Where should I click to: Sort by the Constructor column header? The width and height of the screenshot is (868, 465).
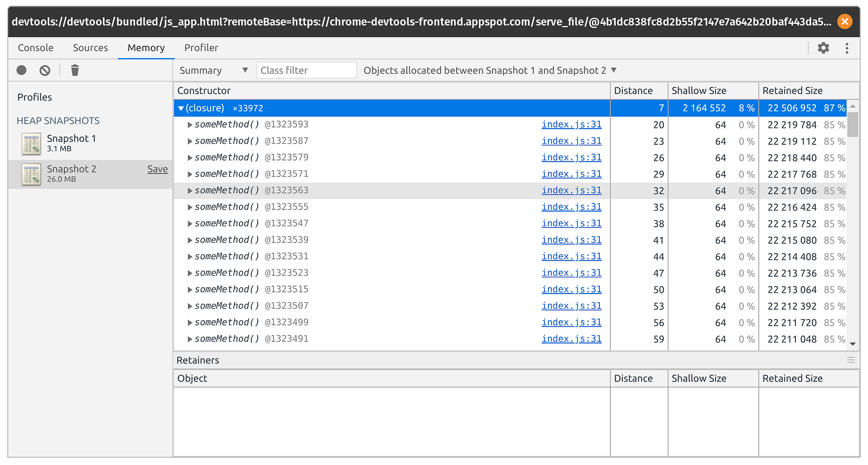[x=392, y=91]
